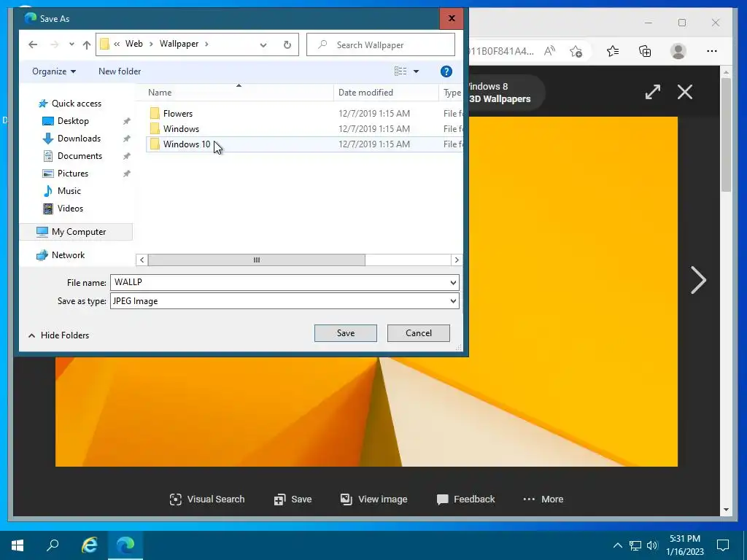Open taskbar search icon
Image resolution: width=747 pixels, height=560 pixels.
[x=53, y=545]
